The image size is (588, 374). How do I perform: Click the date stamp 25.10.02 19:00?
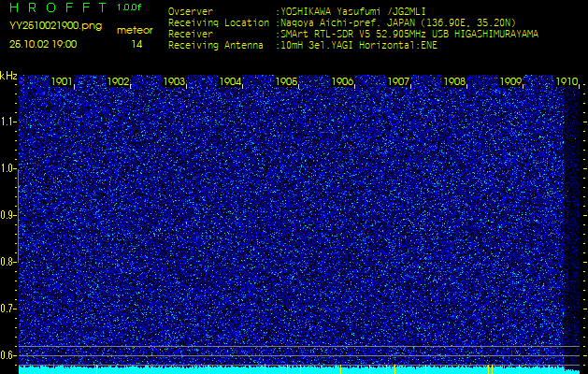click(43, 44)
